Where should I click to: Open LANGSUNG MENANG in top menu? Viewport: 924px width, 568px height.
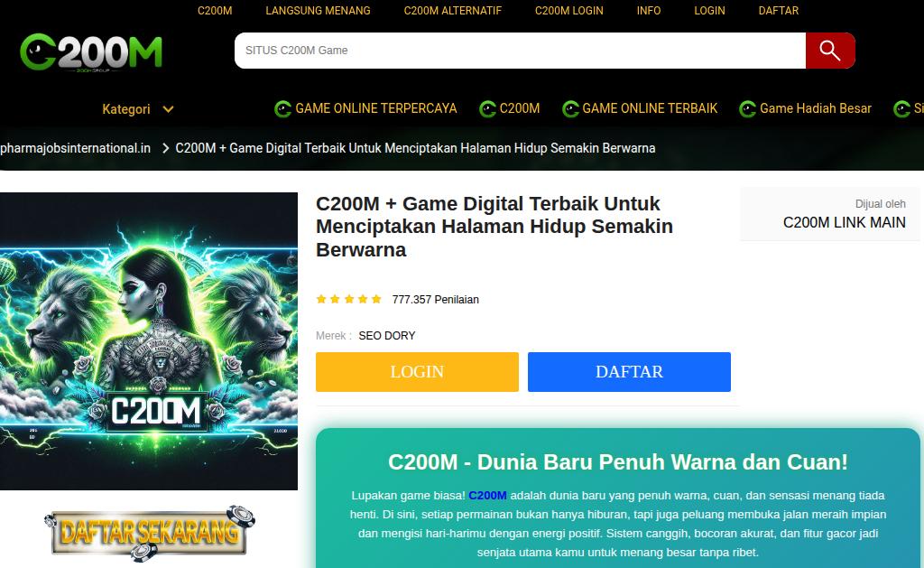318,11
